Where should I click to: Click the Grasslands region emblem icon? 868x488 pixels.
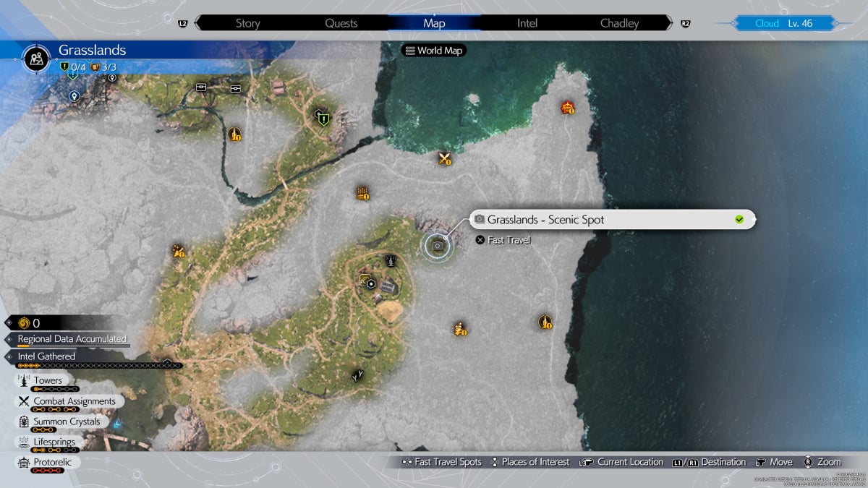point(36,57)
